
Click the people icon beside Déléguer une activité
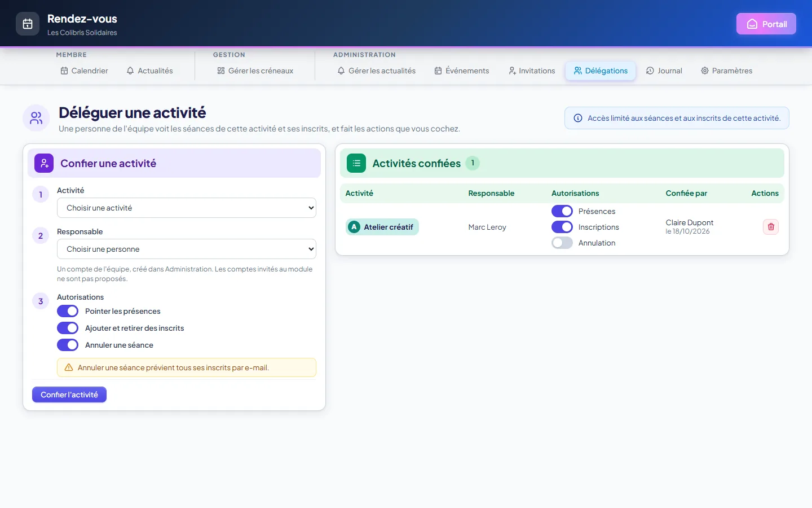click(x=36, y=118)
